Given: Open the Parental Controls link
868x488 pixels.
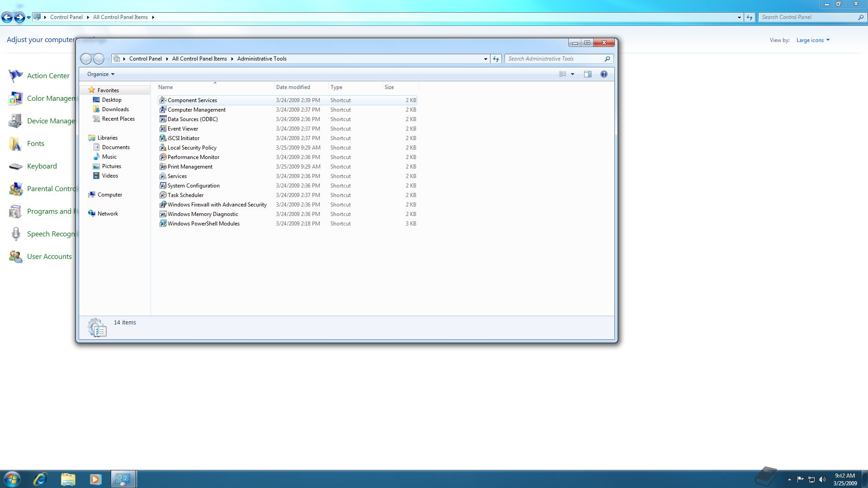Looking at the screenshot, I should point(51,189).
